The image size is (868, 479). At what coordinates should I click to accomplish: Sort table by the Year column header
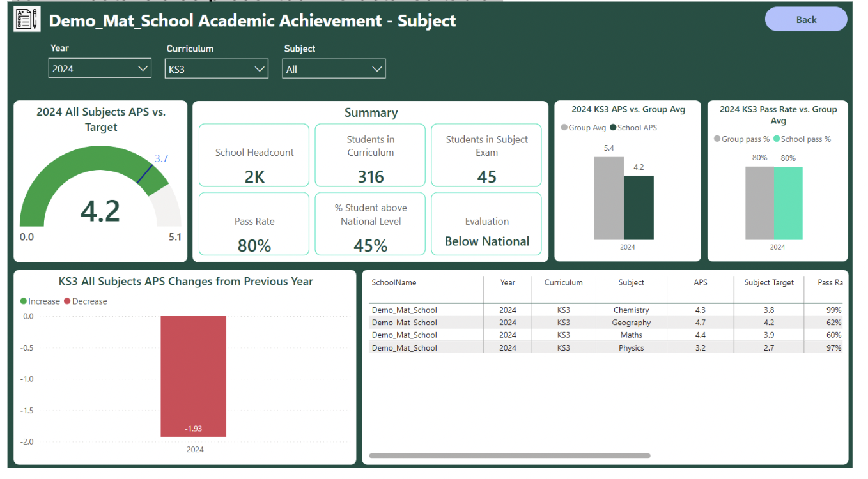point(508,282)
